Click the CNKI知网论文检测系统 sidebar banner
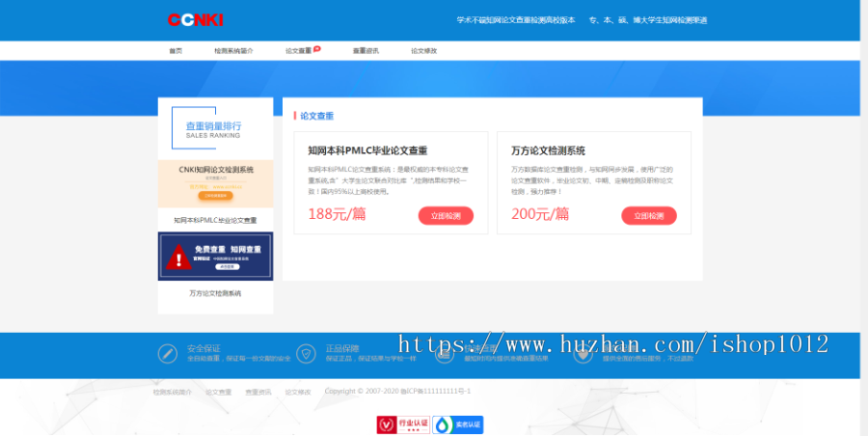Image resolution: width=868 pixels, height=436 pixels. pos(215,184)
